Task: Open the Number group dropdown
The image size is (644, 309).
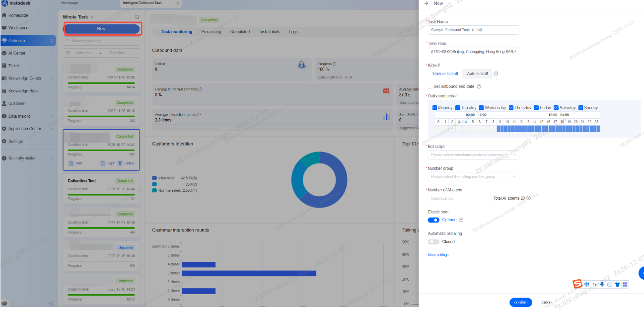Action: [473, 177]
